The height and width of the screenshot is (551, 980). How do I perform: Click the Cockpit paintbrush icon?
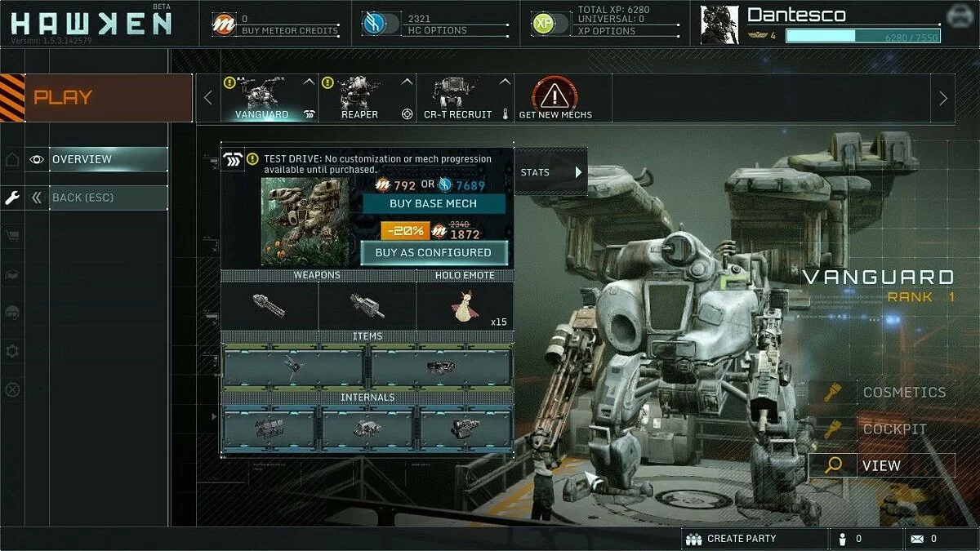click(832, 429)
